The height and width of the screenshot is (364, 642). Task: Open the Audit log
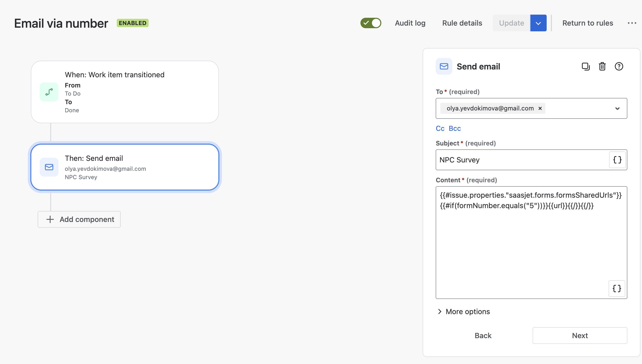tap(410, 23)
